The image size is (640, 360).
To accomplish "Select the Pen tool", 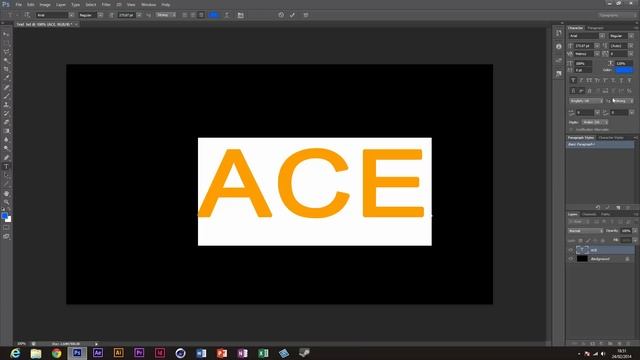I will click(x=6, y=158).
